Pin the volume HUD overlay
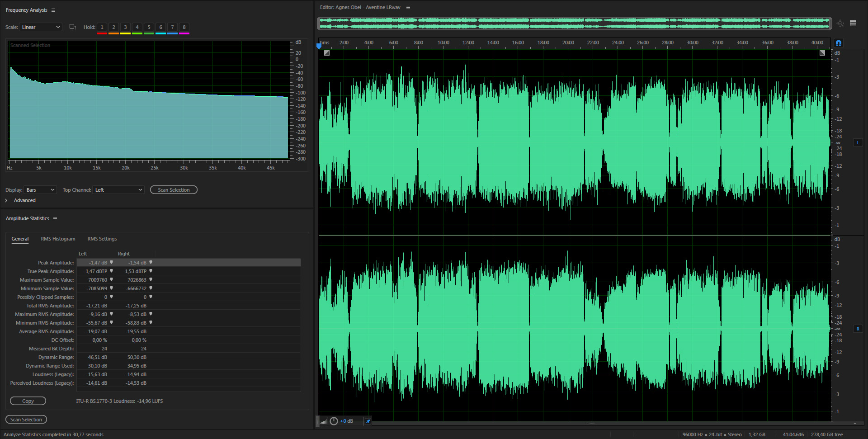The height and width of the screenshot is (439, 868). (x=368, y=421)
